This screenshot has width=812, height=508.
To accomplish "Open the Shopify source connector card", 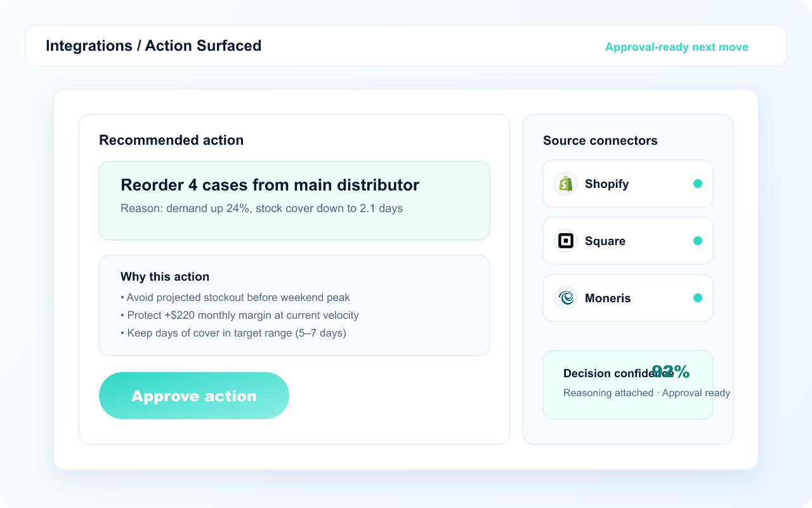I will [627, 184].
